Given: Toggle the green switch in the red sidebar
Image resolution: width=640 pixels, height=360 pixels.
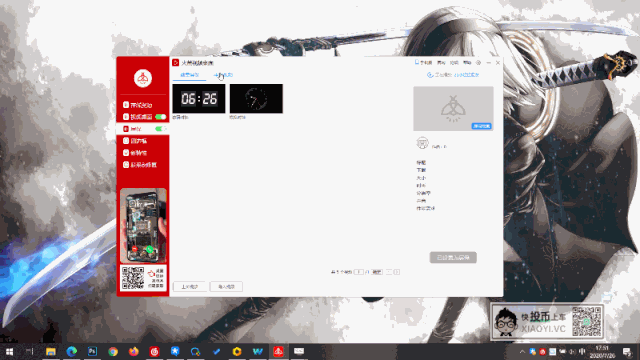Looking at the screenshot, I should pyautogui.click(x=160, y=117).
